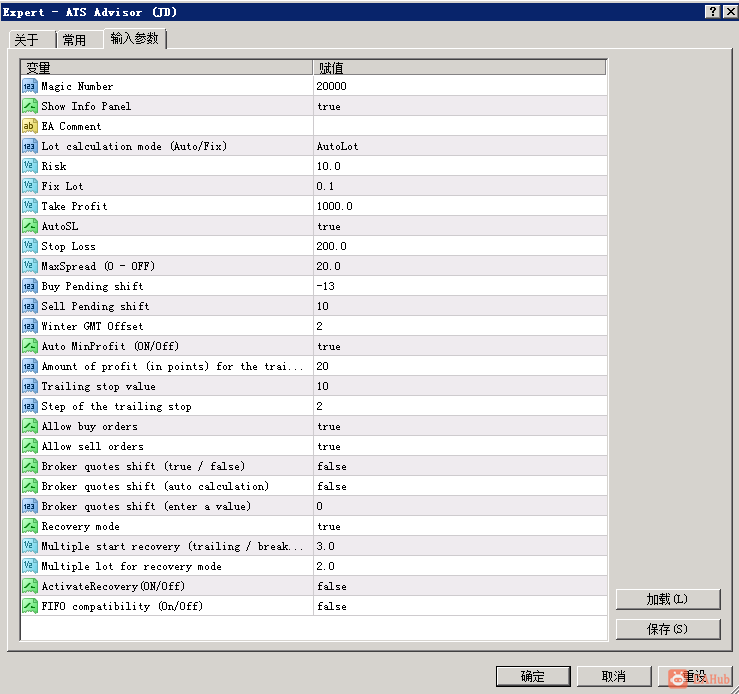Select the MaxSpread value 20.0
The image size is (739, 694).
[x=460, y=266]
